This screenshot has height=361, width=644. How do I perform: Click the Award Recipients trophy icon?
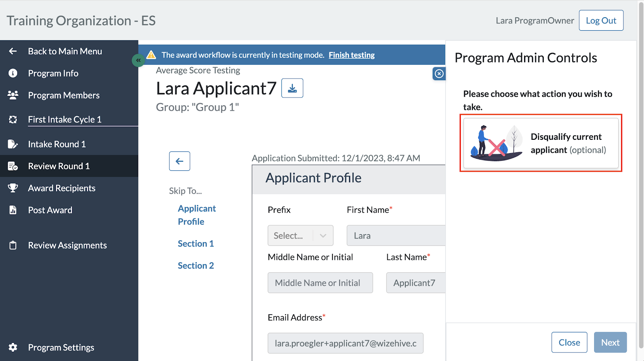(13, 188)
